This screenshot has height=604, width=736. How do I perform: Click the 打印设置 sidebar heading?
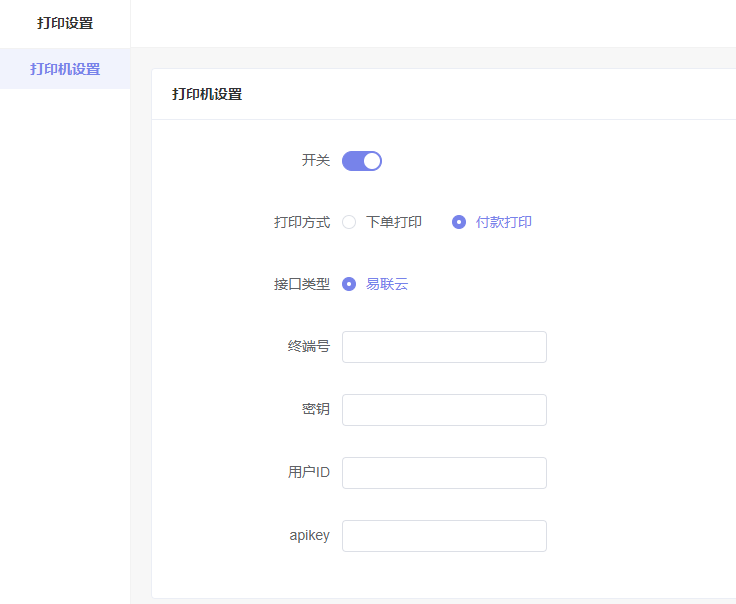[65, 23]
